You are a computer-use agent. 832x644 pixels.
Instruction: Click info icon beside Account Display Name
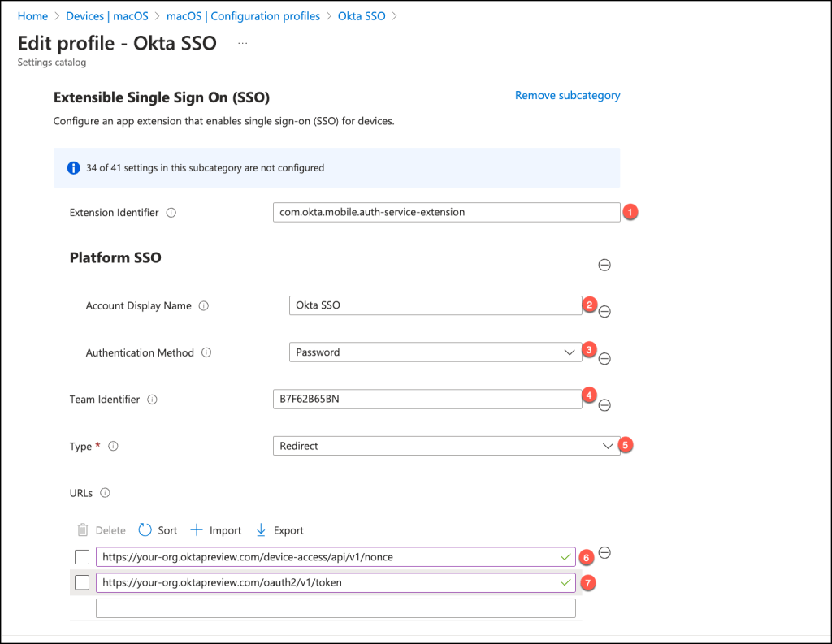pos(204,306)
